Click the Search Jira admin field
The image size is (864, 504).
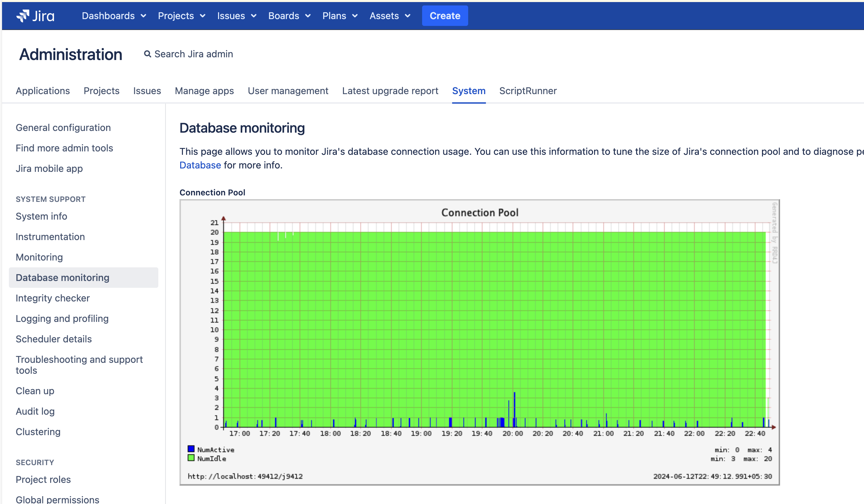pos(194,54)
